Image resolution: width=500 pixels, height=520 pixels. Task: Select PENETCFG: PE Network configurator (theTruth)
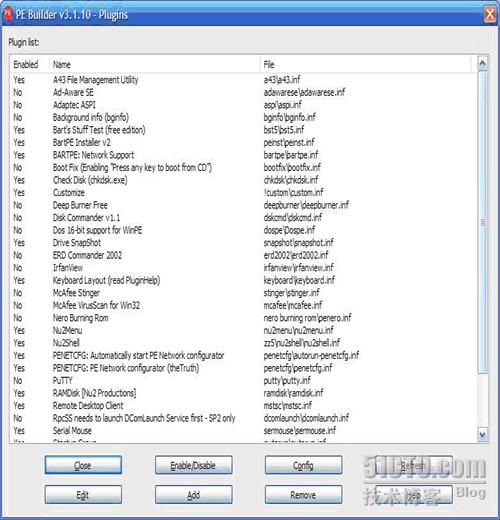[x=243, y=368]
